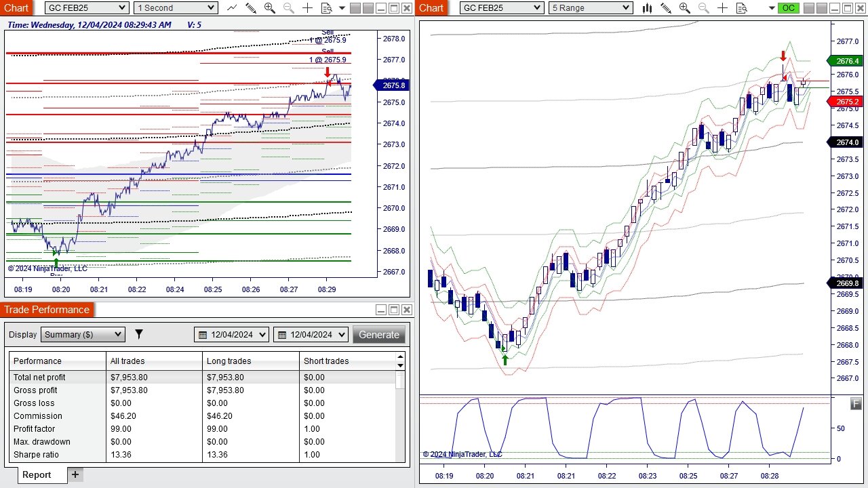Open data box icon in 1 Second chart

pyautogui.click(x=326, y=8)
